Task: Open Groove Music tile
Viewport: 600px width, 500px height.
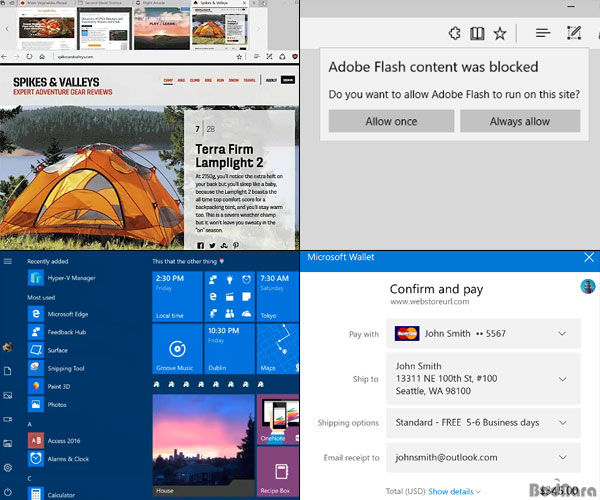Action: pos(177,349)
